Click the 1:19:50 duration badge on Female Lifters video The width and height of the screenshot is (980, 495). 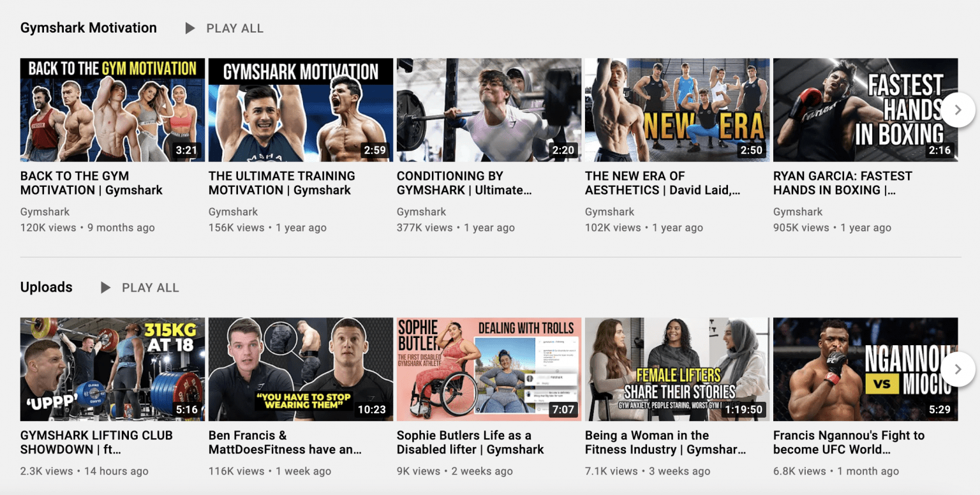(x=744, y=411)
